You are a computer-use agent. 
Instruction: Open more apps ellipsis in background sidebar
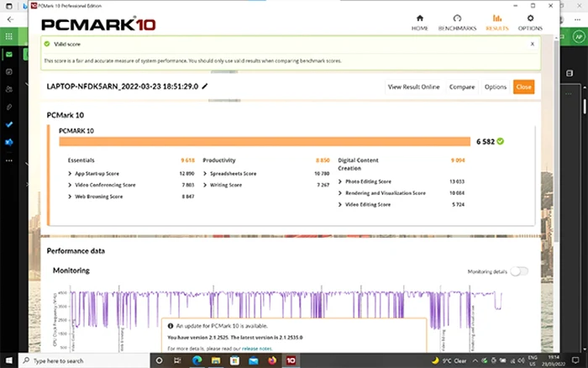[x=9, y=160]
